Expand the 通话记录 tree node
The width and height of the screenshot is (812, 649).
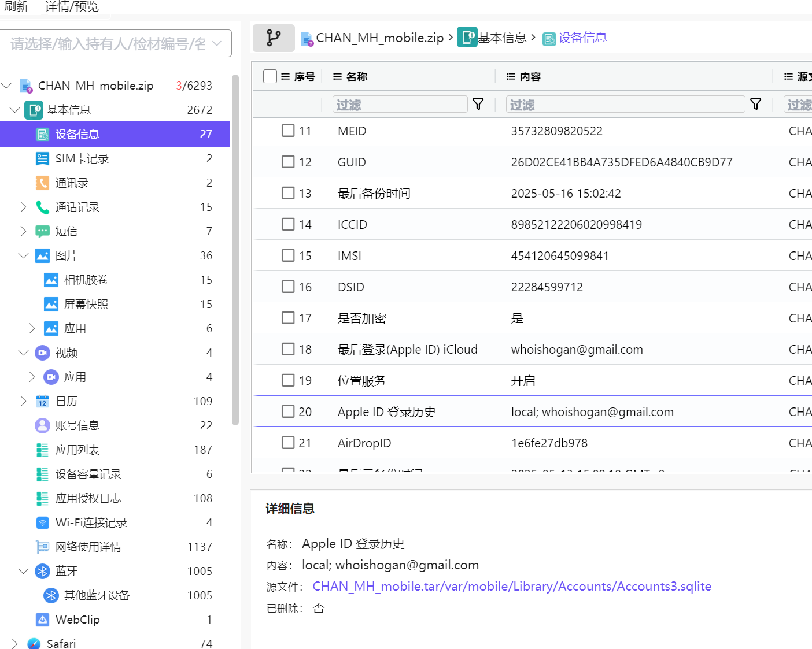pyautogui.click(x=23, y=207)
